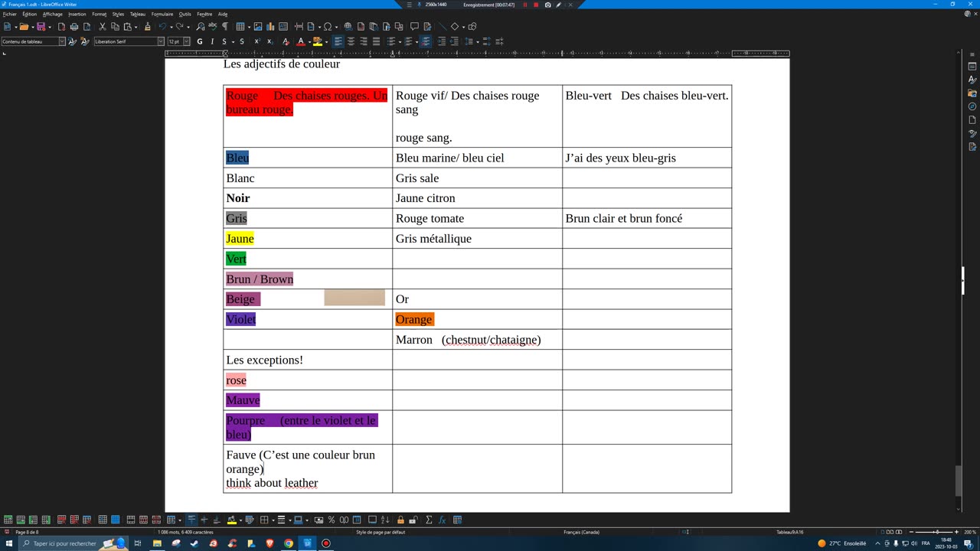This screenshot has width=980, height=551.
Task: Open sidebar Properties panel icon
Action: coord(972,67)
